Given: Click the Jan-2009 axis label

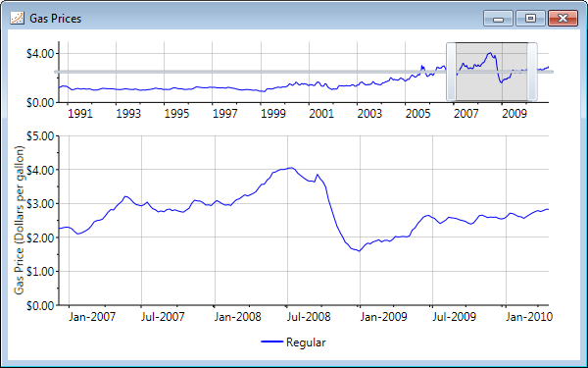Looking at the screenshot, I should point(383,317).
